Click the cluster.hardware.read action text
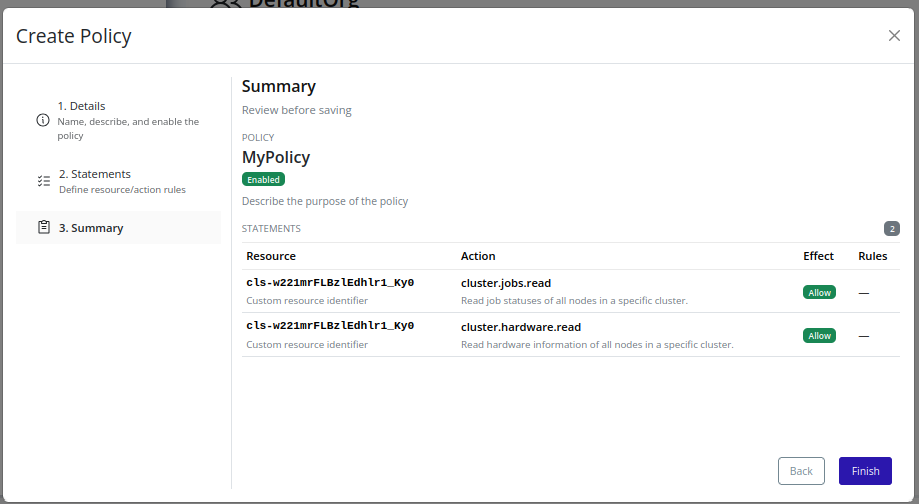This screenshot has height=504, width=919. (x=521, y=327)
